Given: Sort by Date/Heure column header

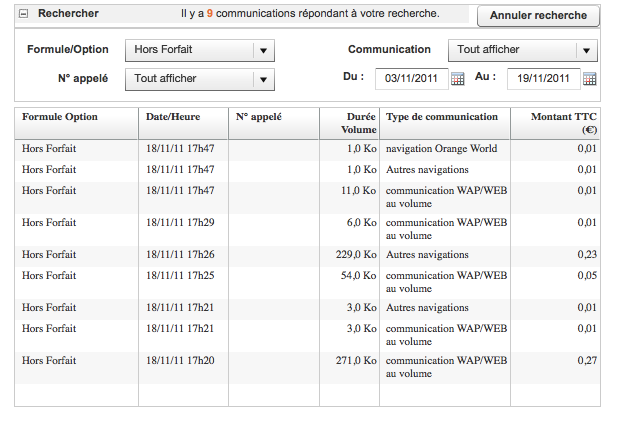Looking at the screenshot, I should [173, 117].
